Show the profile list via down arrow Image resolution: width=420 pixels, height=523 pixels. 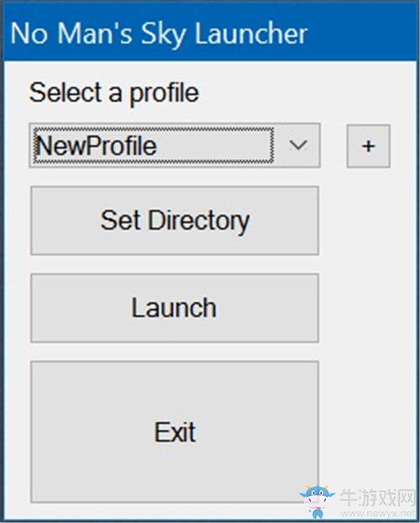298,145
